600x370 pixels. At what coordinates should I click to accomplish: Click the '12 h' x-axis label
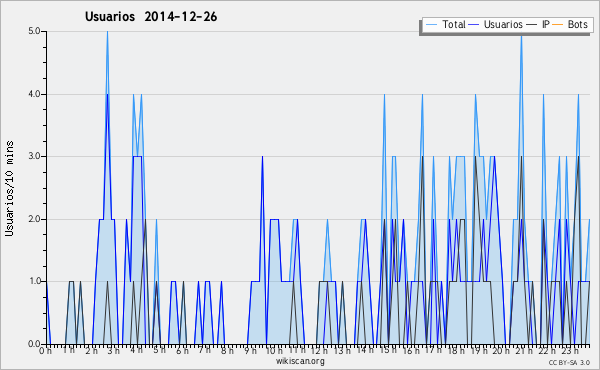(x=319, y=351)
